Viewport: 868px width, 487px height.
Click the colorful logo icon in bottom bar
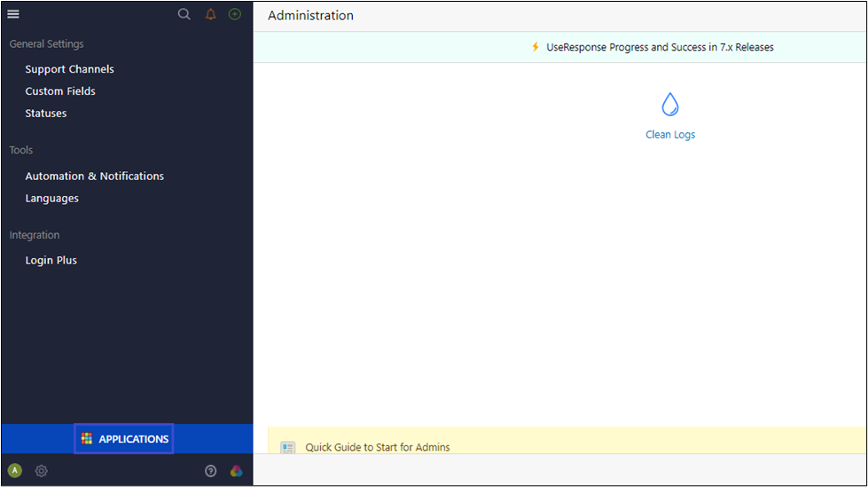point(236,471)
